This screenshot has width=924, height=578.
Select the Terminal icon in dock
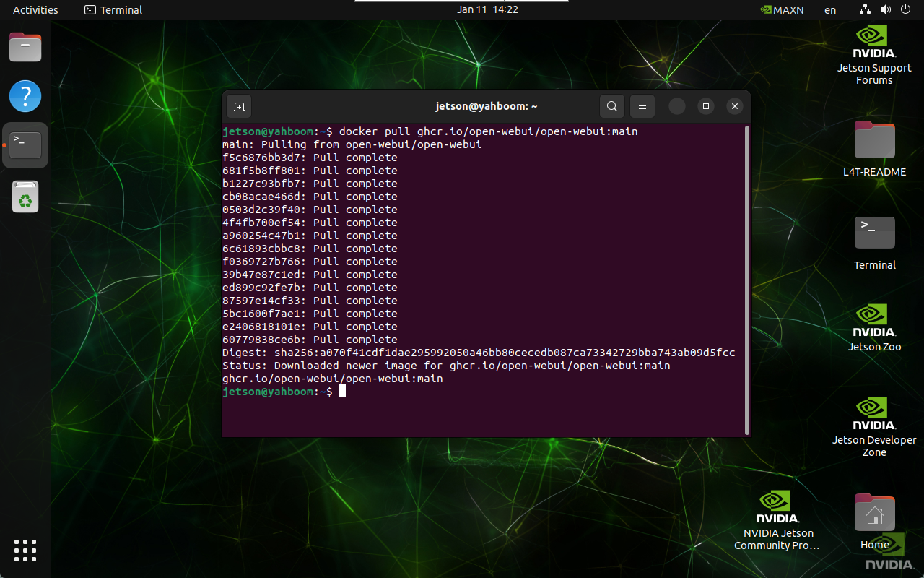[x=25, y=145]
